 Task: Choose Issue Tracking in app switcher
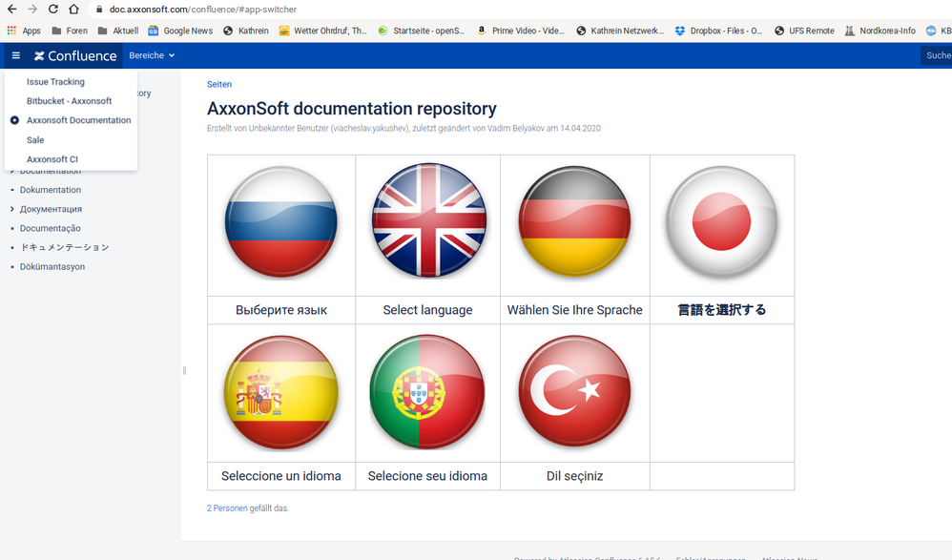tap(55, 81)
